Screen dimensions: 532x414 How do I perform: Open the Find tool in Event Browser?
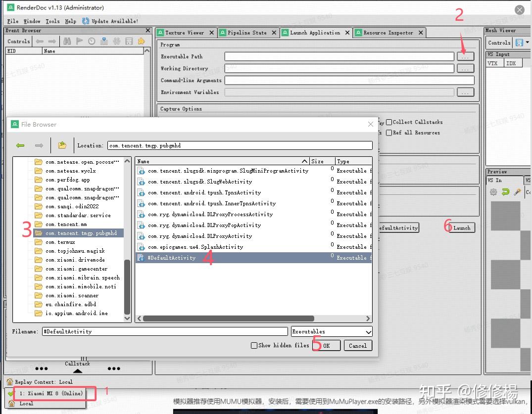click(x=68, y=42)
